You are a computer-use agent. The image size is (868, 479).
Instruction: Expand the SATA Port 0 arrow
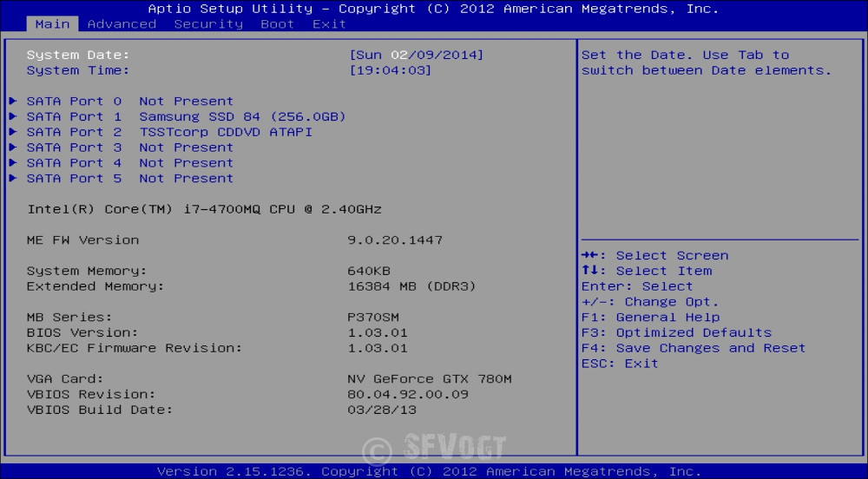coord(13,101)
